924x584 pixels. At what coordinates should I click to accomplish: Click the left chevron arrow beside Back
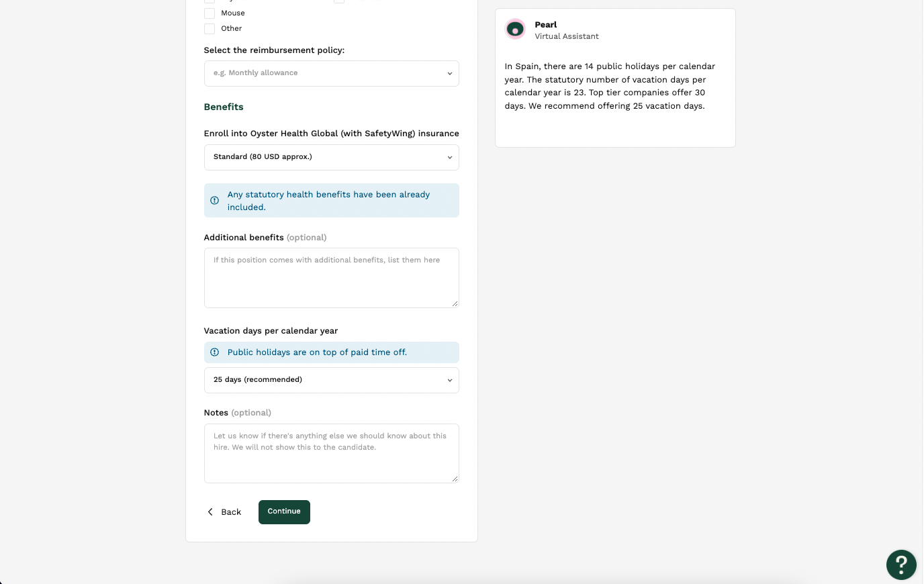[210, 512]
